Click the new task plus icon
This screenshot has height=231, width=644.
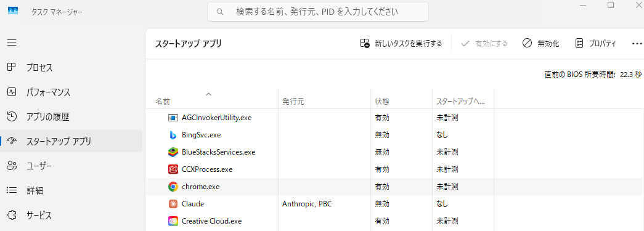point(365,43)
